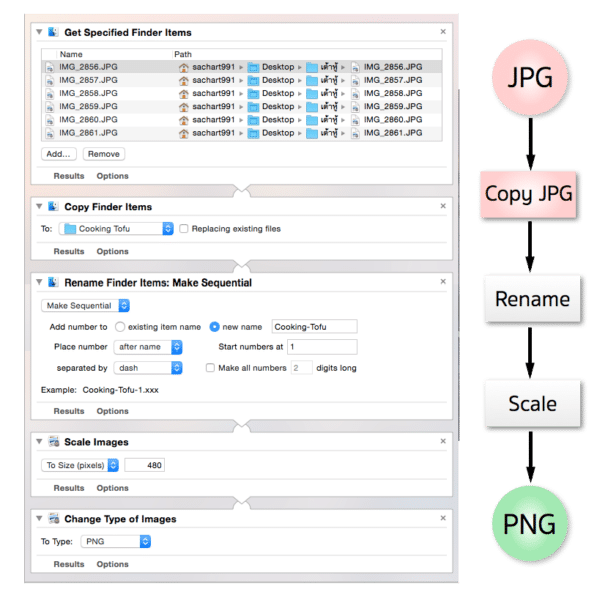
Task: Click the Finder icon in Copy Finder Items header
Action: (53, 207)
